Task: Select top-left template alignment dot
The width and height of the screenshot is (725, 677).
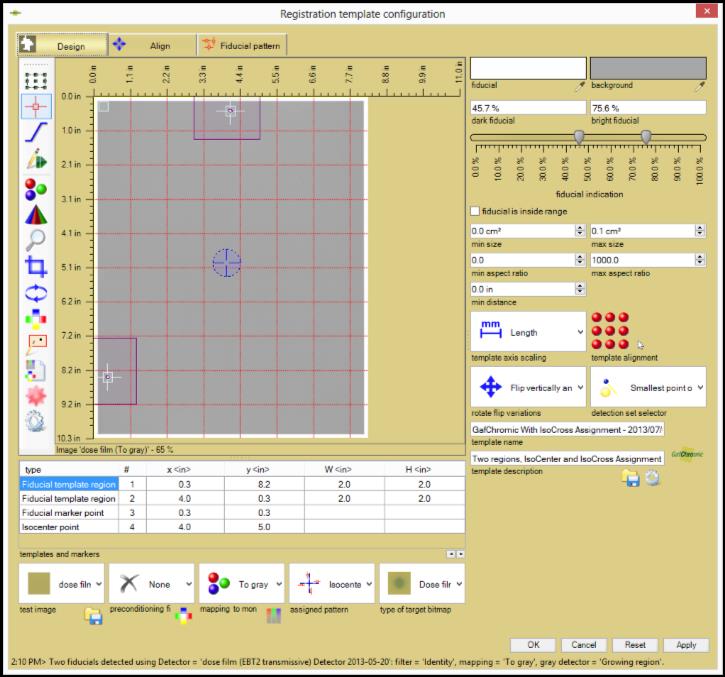Action: point(597,317)
